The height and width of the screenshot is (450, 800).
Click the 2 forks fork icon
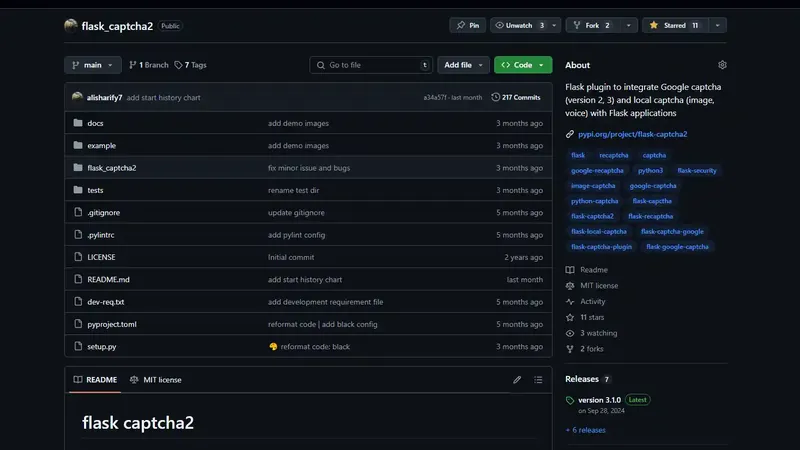click(570, 349)
